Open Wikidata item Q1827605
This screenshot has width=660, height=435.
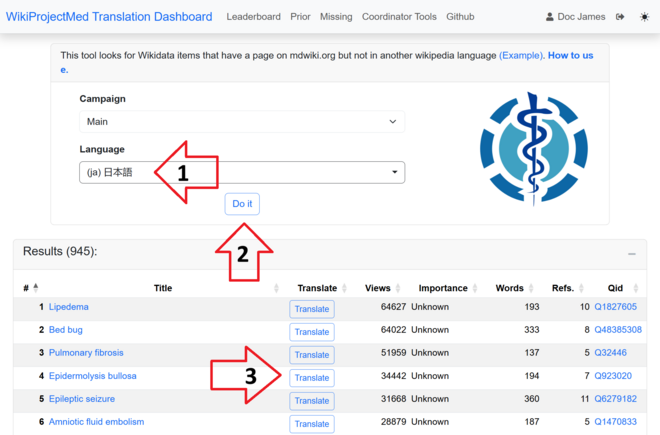[x=615, y=307]
